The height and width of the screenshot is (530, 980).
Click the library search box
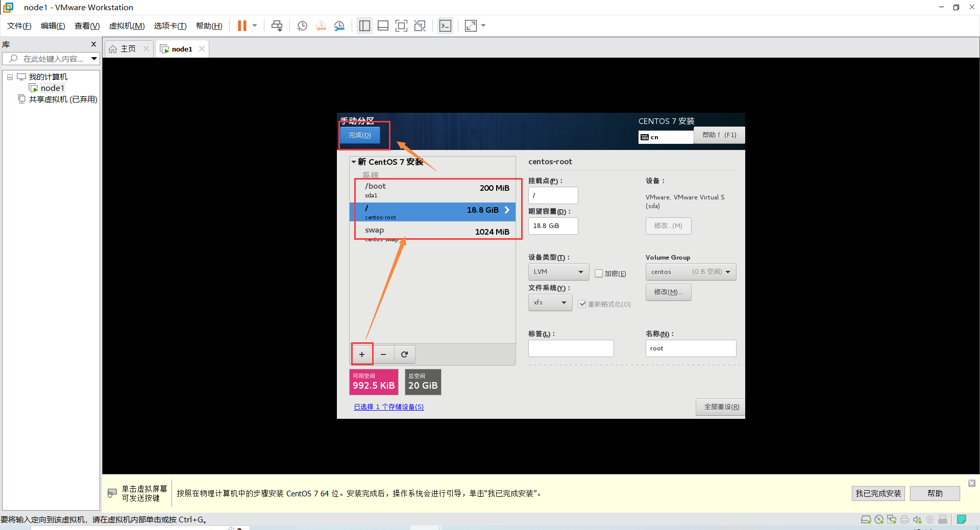pyautogui.click(x=51, y=59)
